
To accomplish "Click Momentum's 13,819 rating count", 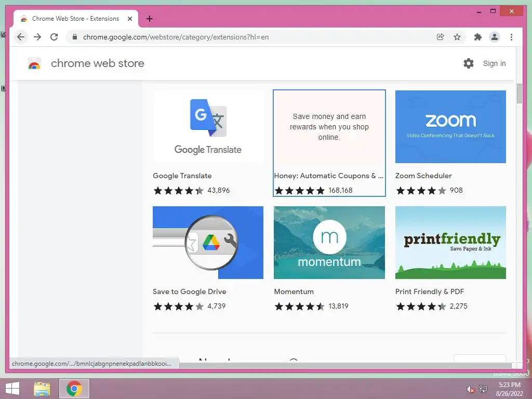I will (338, 307).
